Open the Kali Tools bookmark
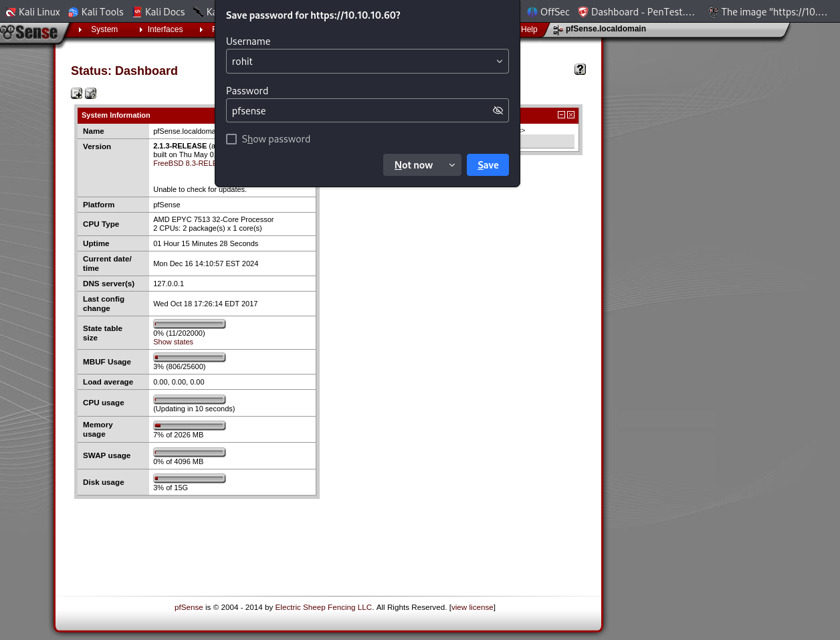 click(96, 11)
